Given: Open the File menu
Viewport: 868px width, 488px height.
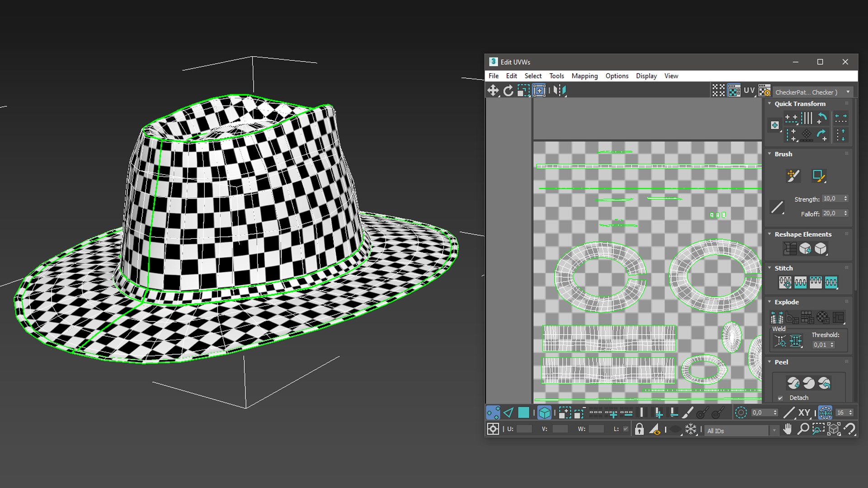Looking at the screenshot, I should pyautogui.click(x=494, y=76).
